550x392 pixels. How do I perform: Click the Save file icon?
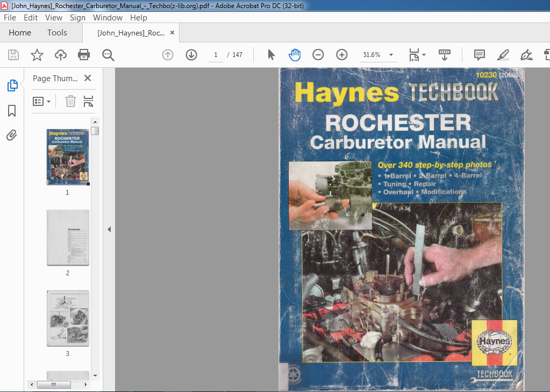coord(13,55)
